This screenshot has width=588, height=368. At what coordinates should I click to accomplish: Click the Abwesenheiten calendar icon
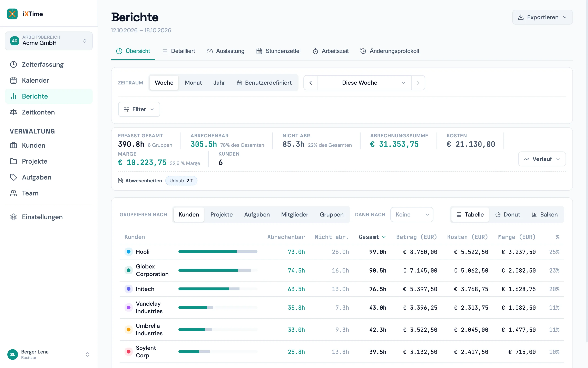[x=120, y=181]
